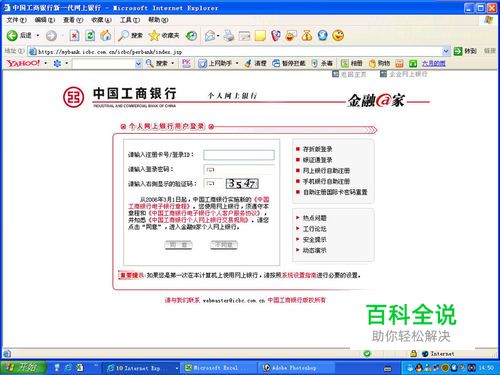Screen dimensions: 500x375
Task: Click the Stop loading icon
Action: (x=74, y=35)
